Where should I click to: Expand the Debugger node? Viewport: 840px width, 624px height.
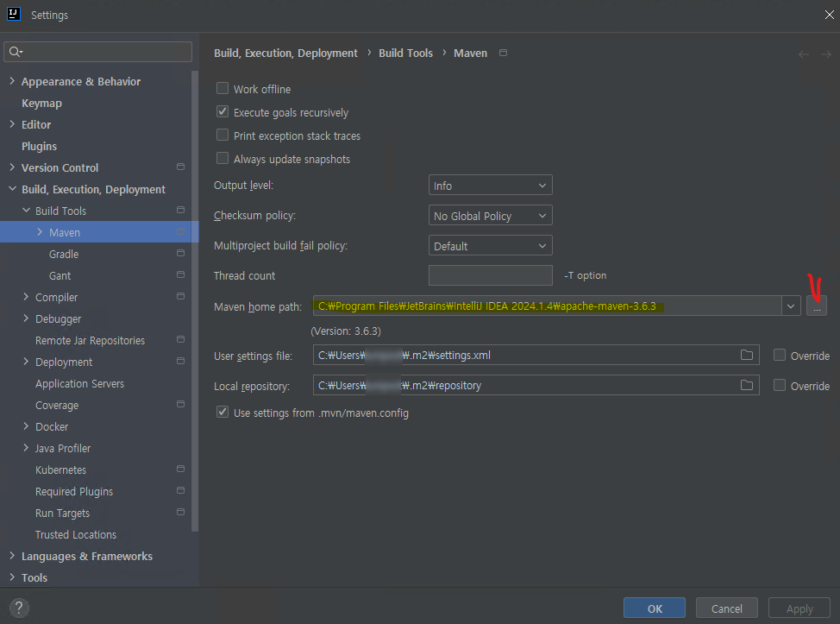[26, 318]
